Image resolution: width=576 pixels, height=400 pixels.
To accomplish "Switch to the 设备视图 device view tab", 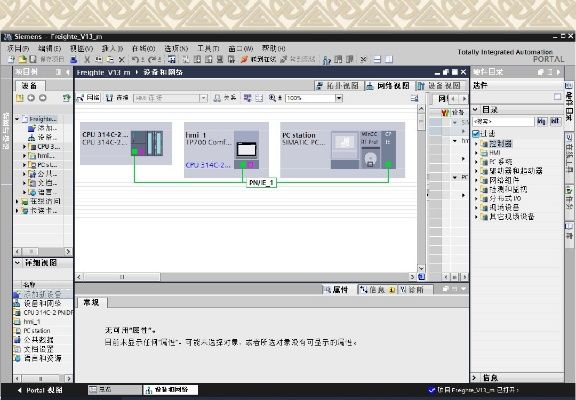I will pos(440,86).
